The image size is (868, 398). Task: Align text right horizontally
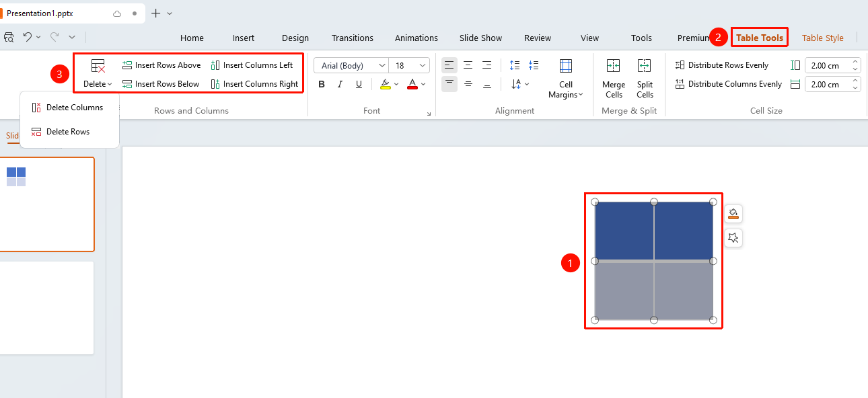point(486,65)
